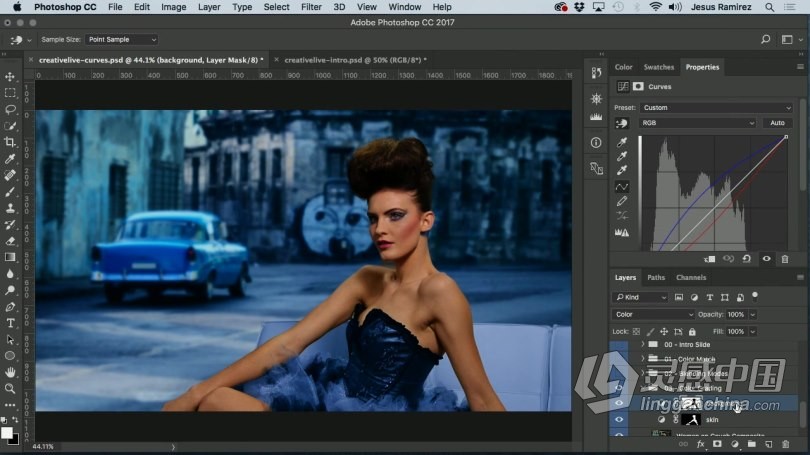The image size is (810, 455).
Task: Toggle the pixel layers filter
Action: 679,297
